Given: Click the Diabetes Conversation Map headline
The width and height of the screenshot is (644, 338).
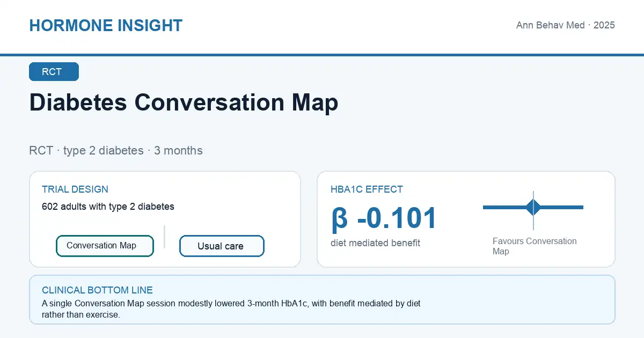Looking at the screenshot, I should coord(184,102).
